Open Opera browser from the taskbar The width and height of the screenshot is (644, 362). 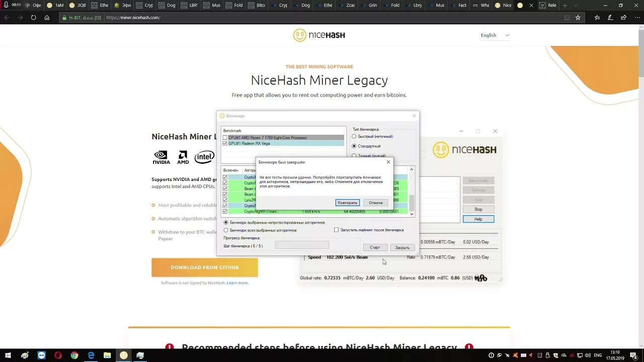58,355
